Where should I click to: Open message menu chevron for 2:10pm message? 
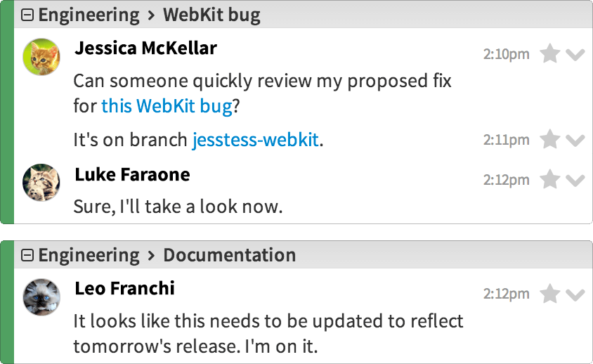(x=575, y=55)
